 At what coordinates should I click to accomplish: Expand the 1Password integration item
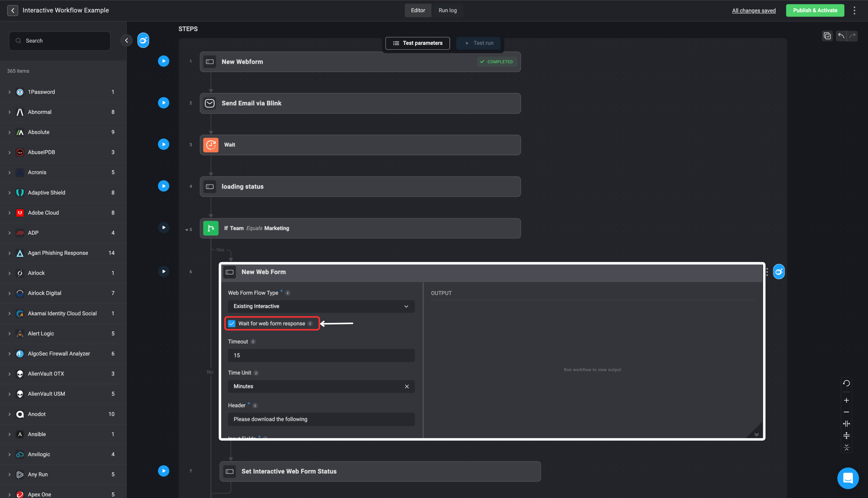click(10, 92)
